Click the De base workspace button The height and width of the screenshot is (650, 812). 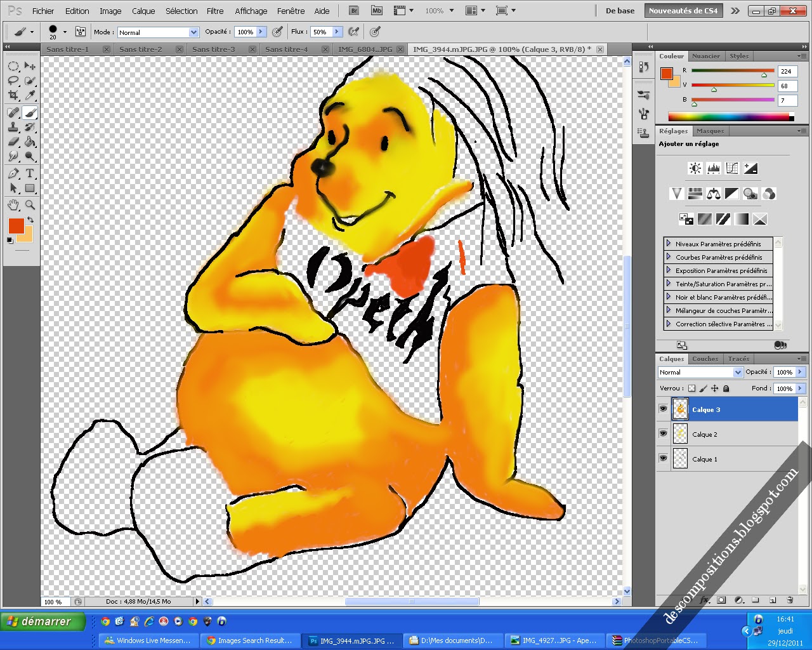[620, 11]
